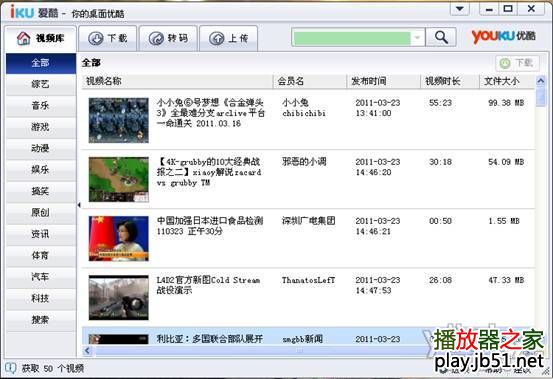This screenshot has height=379, width=553.
Task: Click the 1.55 MB file size cell
Action: pyautogui.click(x=504, y=221)
